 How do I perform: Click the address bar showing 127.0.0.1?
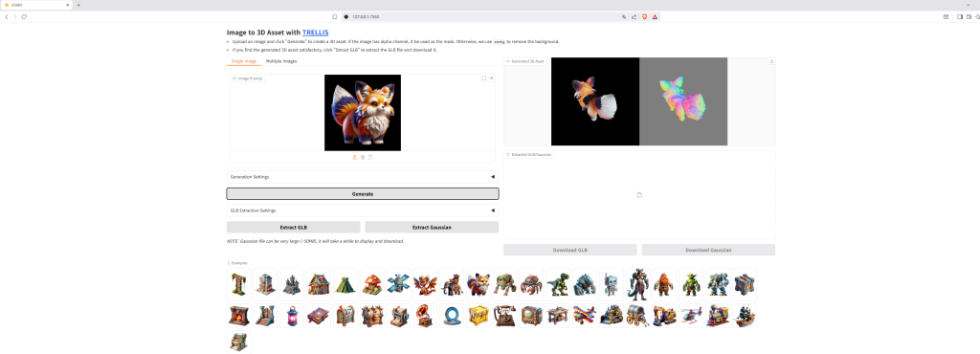click(x=475, y=17)
